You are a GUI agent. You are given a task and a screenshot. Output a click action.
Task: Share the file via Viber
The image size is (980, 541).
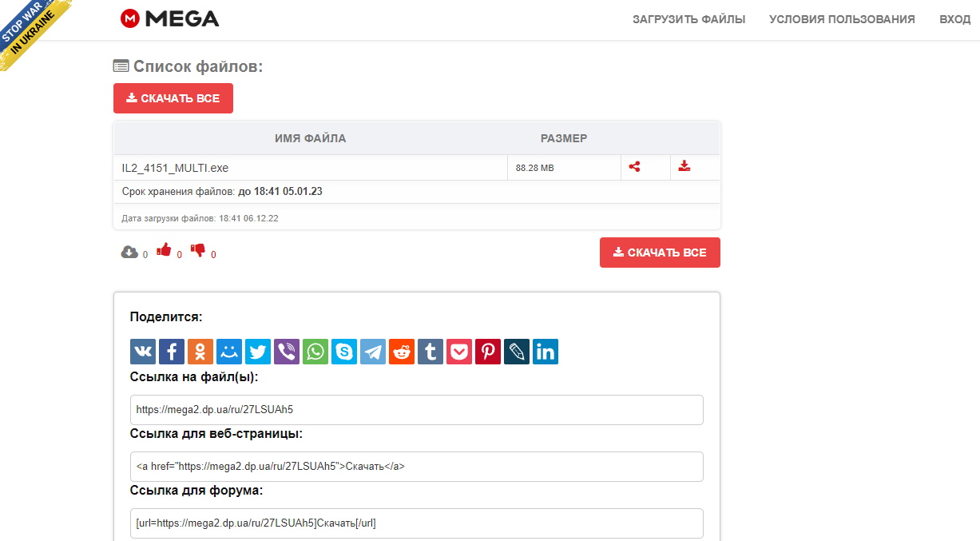coord(287,352)
